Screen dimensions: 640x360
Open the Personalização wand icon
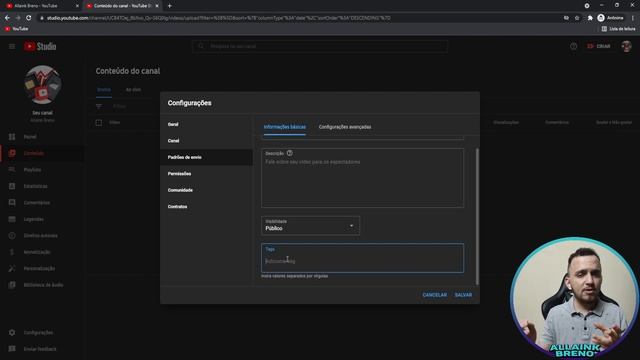(x=12, y=269)
